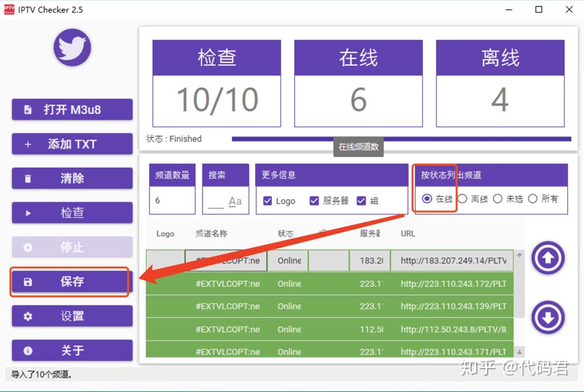The height and width of the screenshot is (392, 584).
Task: Select the 离线 radio button
Action: click(x=462, y=199)
